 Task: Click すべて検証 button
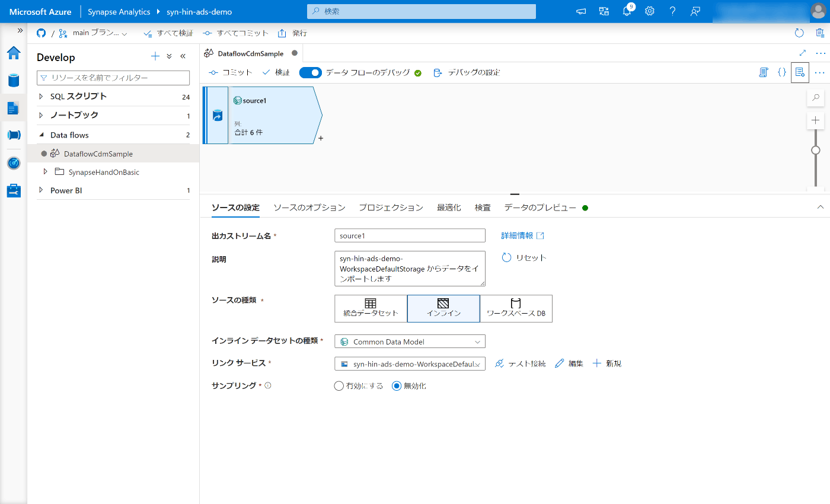(169, 33)
